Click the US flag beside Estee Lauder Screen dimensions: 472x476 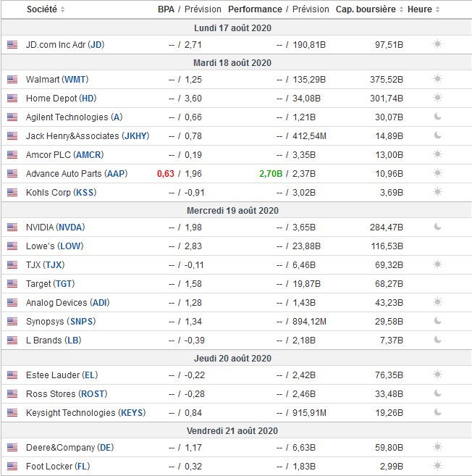pyautogui.click(x=12, y=375)
